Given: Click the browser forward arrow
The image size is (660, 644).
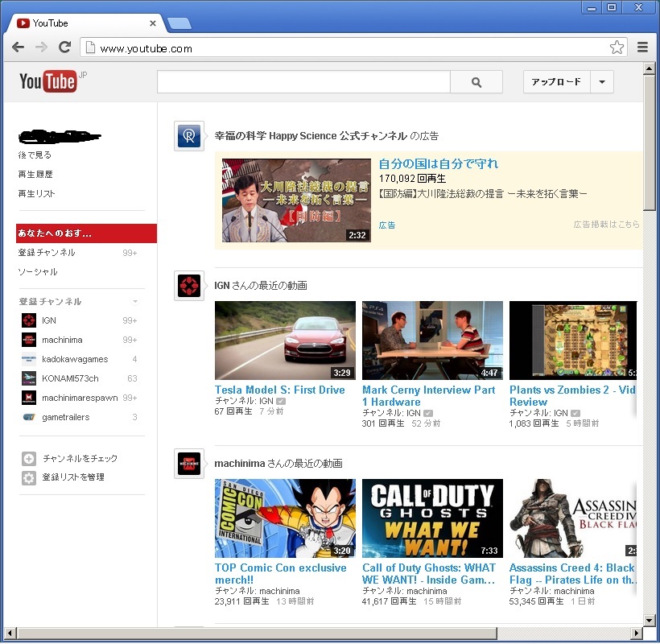Looking at the screenshot, I should point(41,47).
